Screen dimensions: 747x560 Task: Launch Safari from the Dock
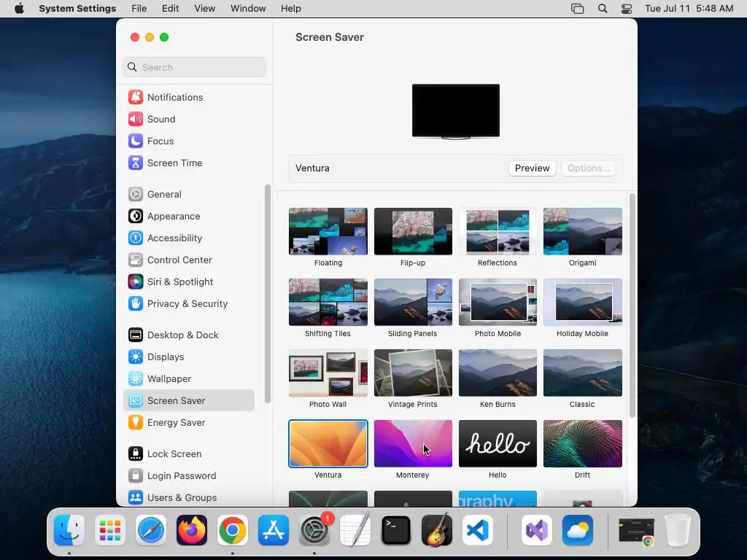[151, 530]
